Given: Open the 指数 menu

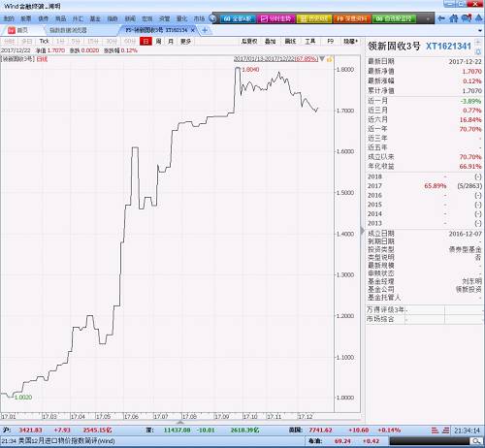Looking at the screenshot, I should coord(113,19).
